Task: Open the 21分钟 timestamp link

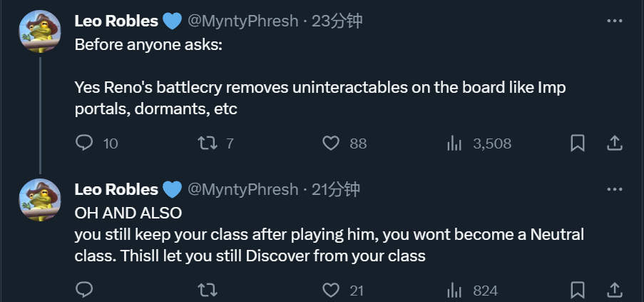Action: (336, 189)
